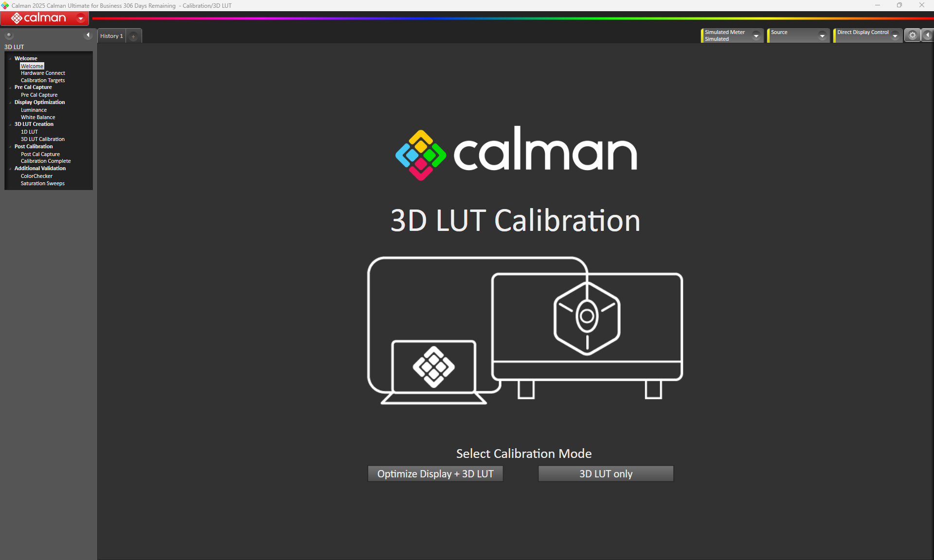Open the settings gear icon
The width and height of the screenshot is (934, 560).
pos(913,35)
